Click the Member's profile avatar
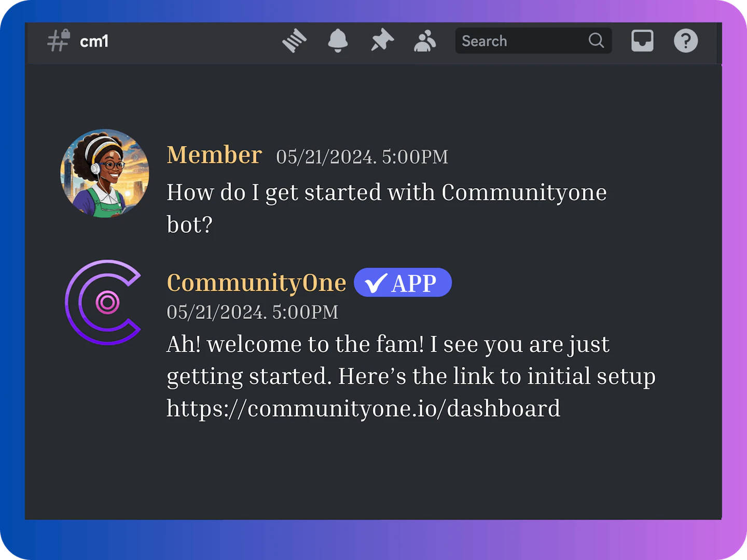Viewport: 747px width, 560px height. coord(105,173)
